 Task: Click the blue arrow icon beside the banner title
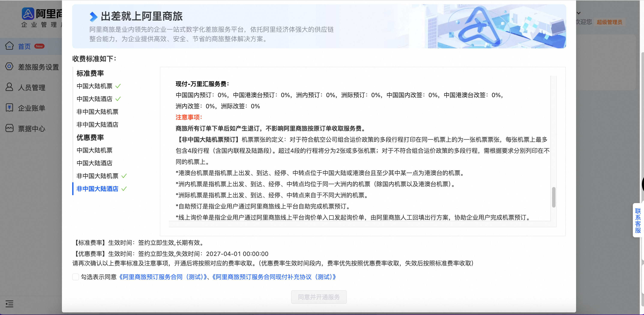[x=93, y=17]
